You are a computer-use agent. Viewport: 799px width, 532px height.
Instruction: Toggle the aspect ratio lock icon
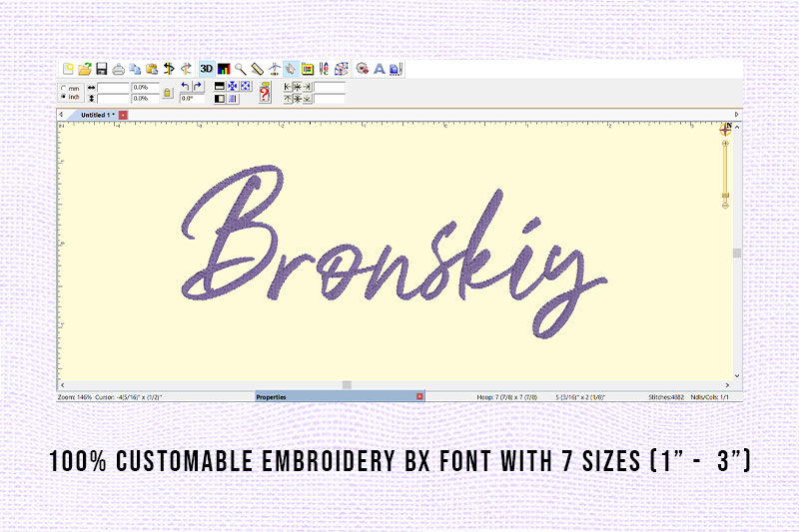tap(167, 93)
